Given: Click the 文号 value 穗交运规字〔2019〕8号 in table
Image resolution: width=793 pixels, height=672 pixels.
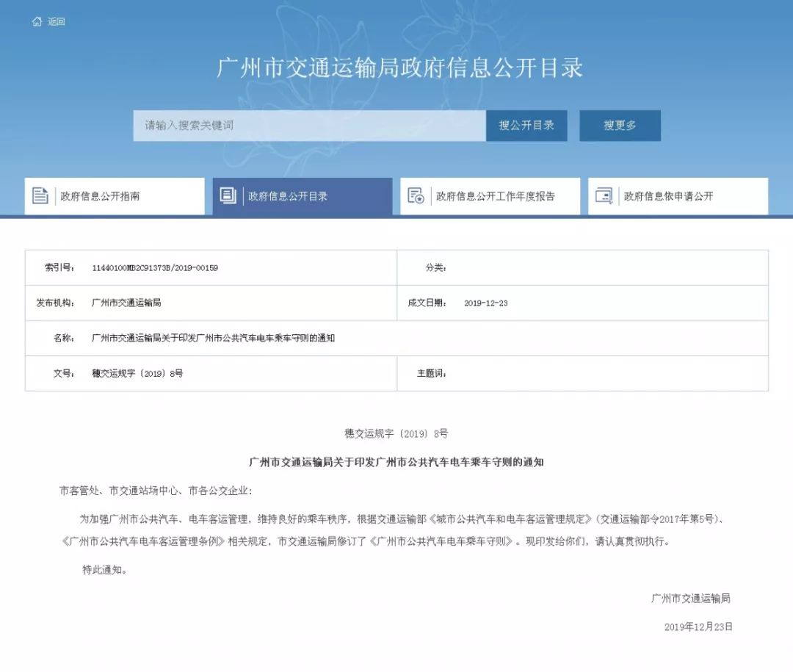Looking at the screenshot, I should [x=137, y=374].
